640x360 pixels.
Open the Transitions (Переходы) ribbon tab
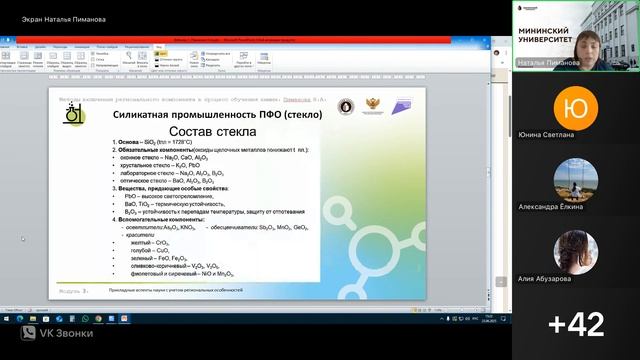tap(60, 47)
